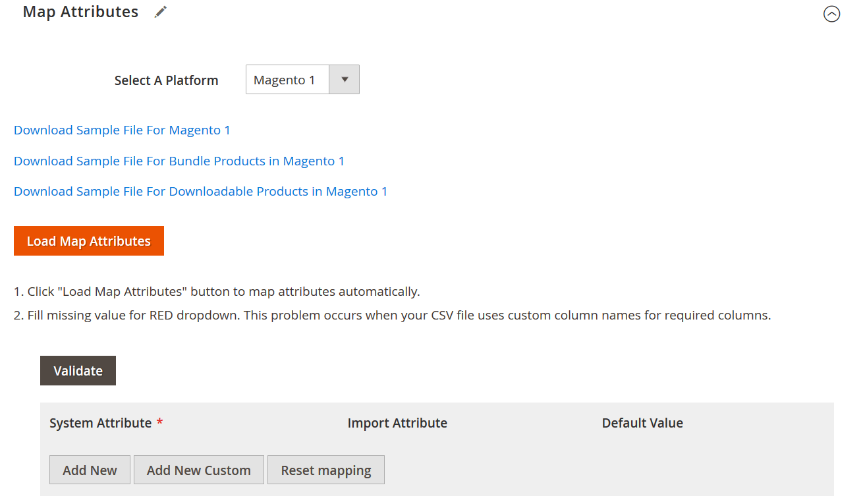Download Sample File For Magento 1
The image size is (863, 504).
pos(122,130)
